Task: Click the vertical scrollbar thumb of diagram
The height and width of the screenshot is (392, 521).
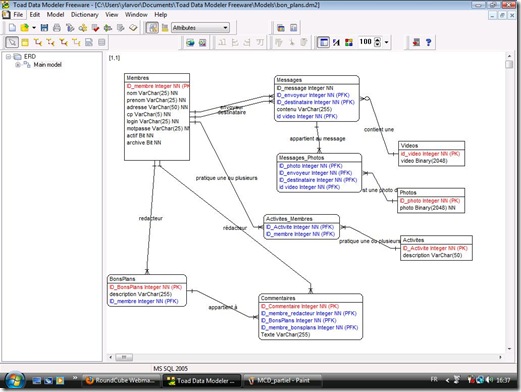Action: point(509,64)
